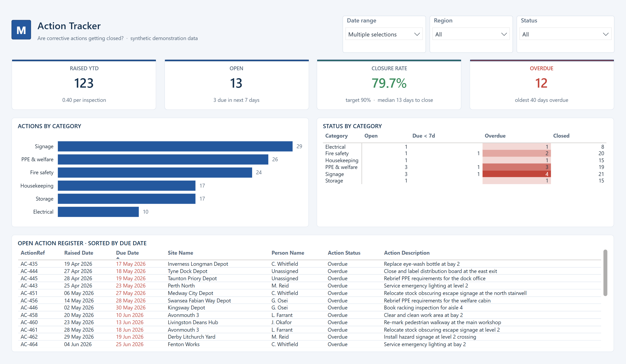Select the Open card value 13
Screen dimensions: 626x364
click(236, 83)
